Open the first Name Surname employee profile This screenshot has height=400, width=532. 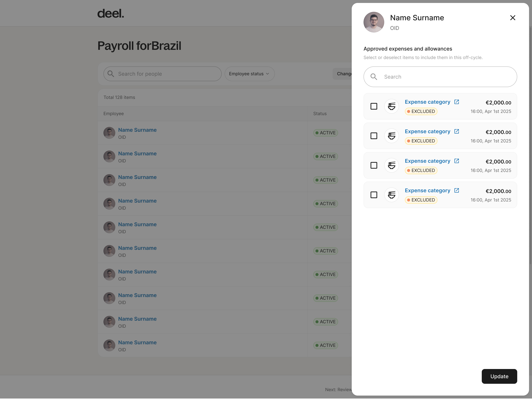click(137, 130)
